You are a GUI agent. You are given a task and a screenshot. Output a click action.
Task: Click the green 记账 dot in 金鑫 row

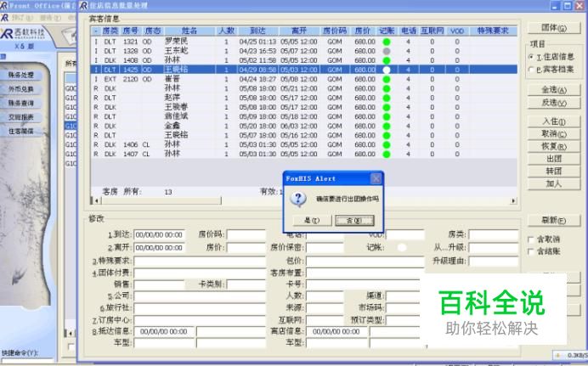pyautogui.click(x=387, y=126)
